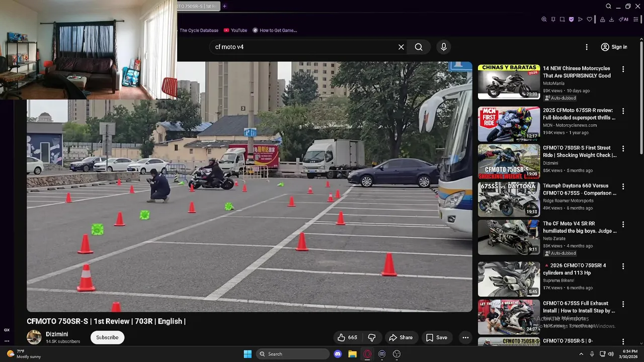This screenshot has width=644, height=362.
Task: Open Discord from the taskbar
Action: [x=338, y=354]
